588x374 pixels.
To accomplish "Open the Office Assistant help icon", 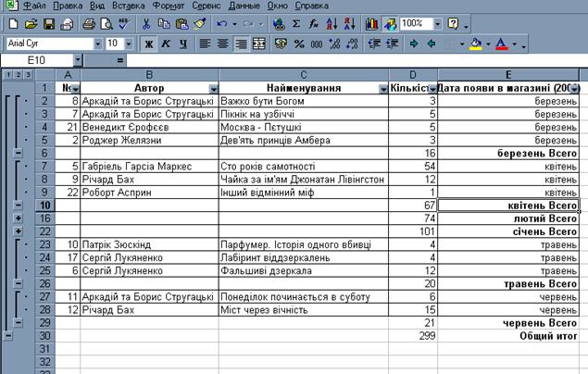I will [453, 24].
